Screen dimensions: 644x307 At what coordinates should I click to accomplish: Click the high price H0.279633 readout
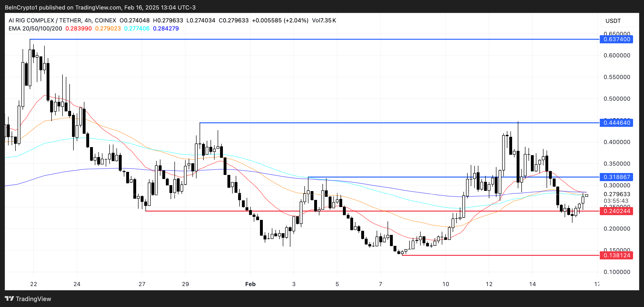click(168, 20)
